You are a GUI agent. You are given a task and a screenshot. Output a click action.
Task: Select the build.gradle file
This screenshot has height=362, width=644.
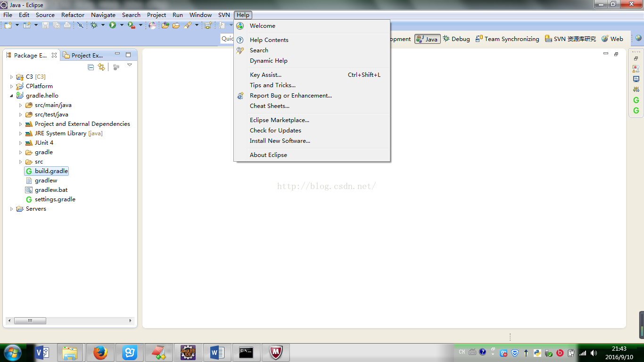[47, 171]
